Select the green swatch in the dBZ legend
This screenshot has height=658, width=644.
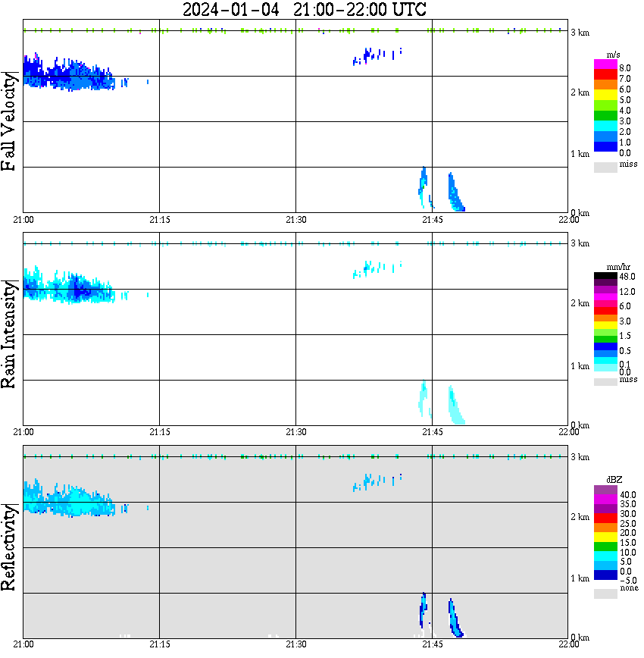pyautogui.click(x=605, y=547)
